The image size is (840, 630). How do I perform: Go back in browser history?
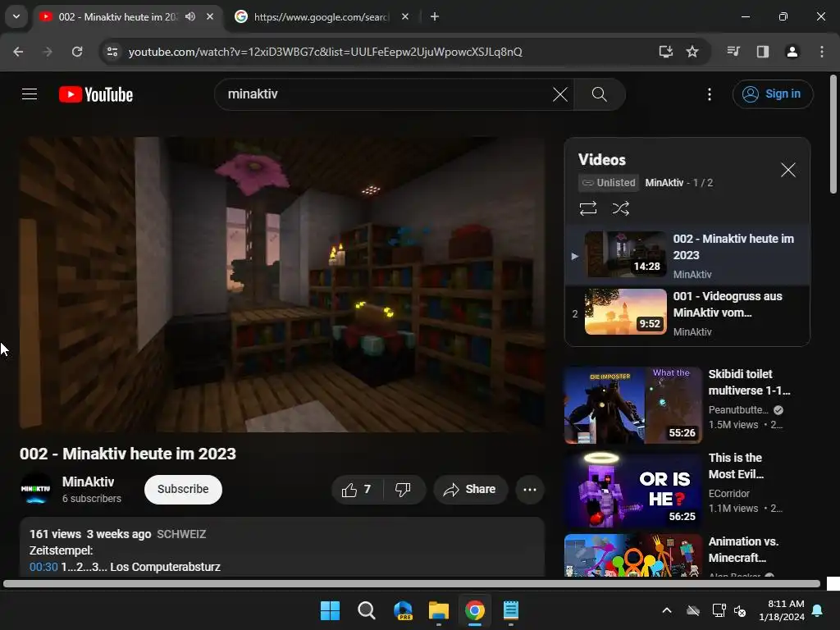click(18, 52)
